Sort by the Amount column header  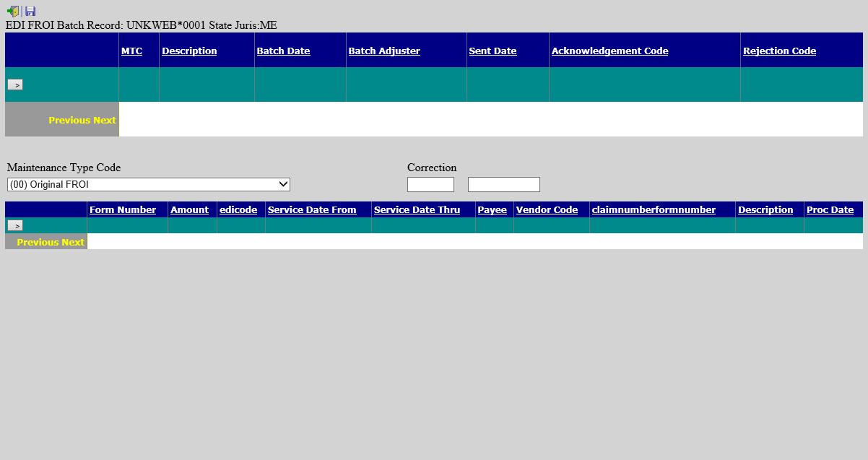pyautogui.click(x=189, y=210)
